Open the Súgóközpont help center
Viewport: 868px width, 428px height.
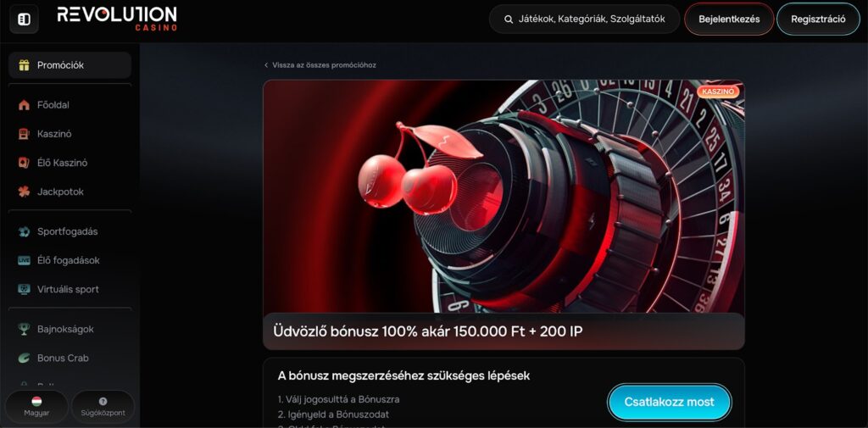point(103,407)
